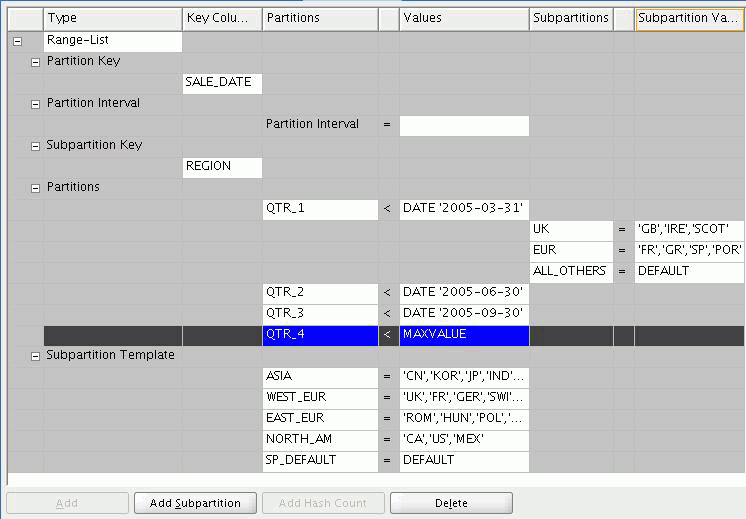The image size is (746, 519).
Task: Click the QTR_3 value DATE '2005-09-30'
Action: tap(463, 313)
